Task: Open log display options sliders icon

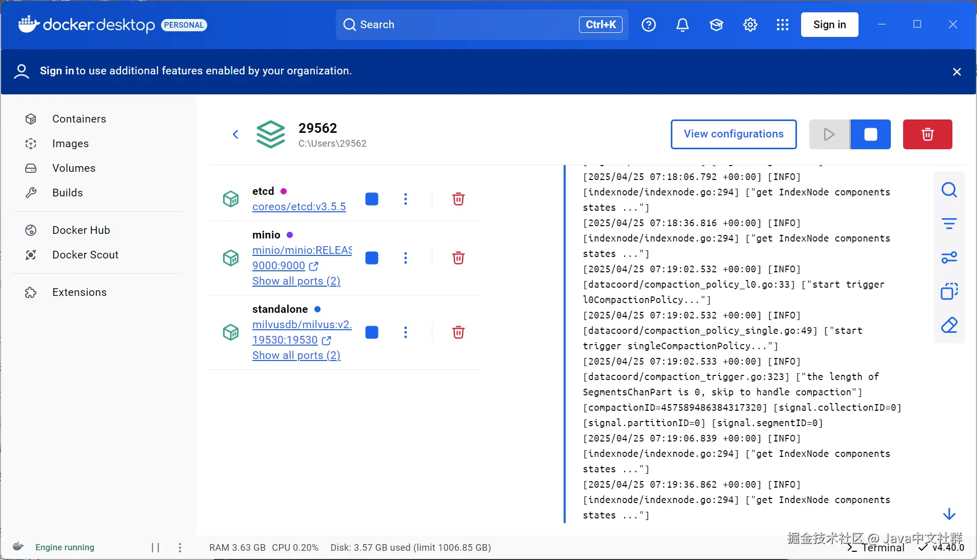Action: click(949, 257)
